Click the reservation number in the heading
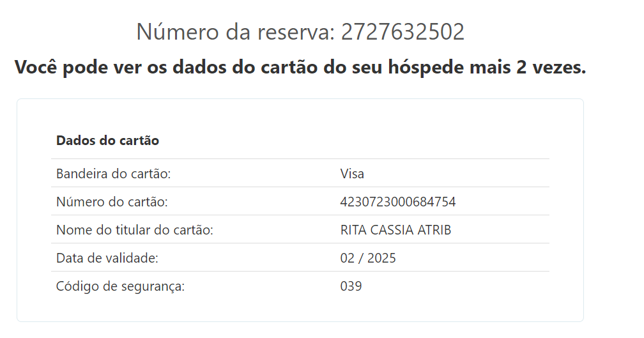The width and height of the screenshot is (644, 338). coord(402,32)
